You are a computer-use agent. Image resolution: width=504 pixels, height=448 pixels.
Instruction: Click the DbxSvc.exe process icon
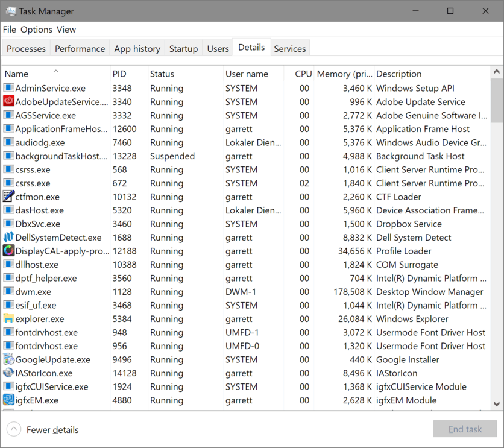[x=8, y=223]
